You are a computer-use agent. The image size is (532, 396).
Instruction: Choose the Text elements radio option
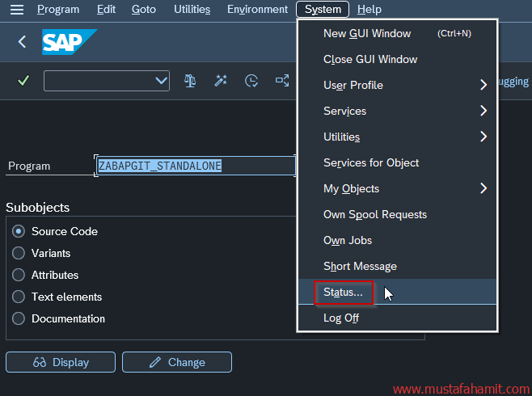(19, 297)
